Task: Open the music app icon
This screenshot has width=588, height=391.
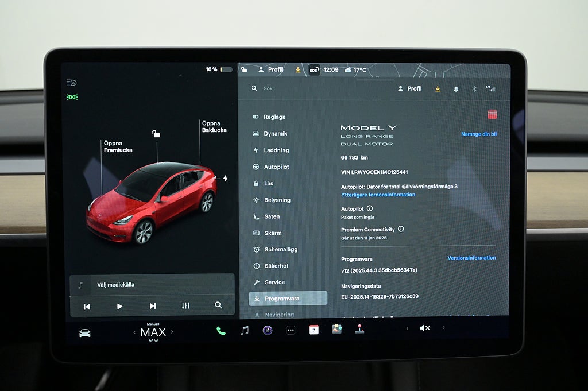Action: pos(245,330)
